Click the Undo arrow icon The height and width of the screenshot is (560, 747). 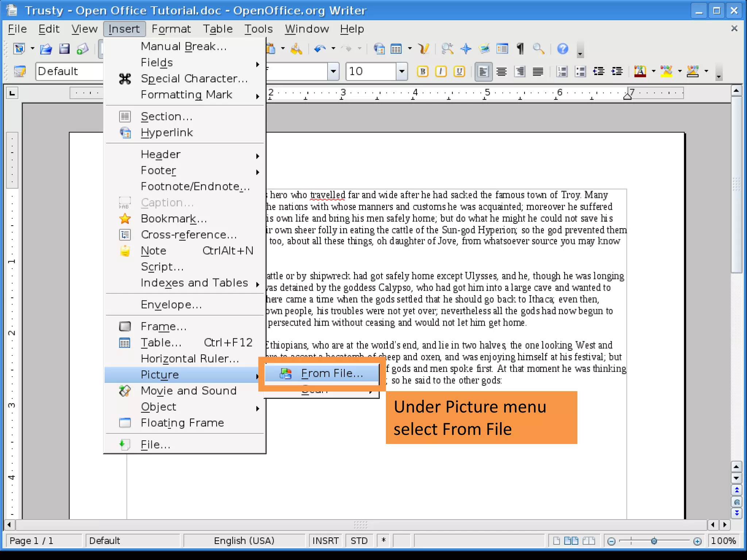tap(320, 48)
